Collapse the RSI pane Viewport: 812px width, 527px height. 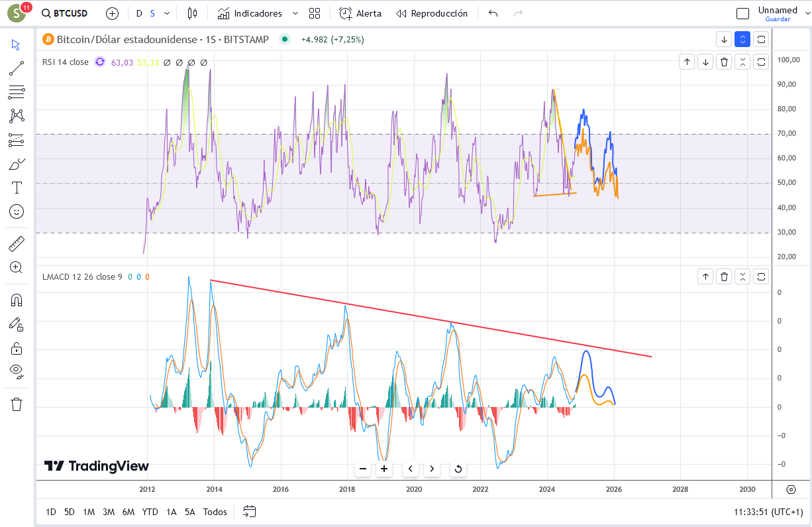[743, 62]
